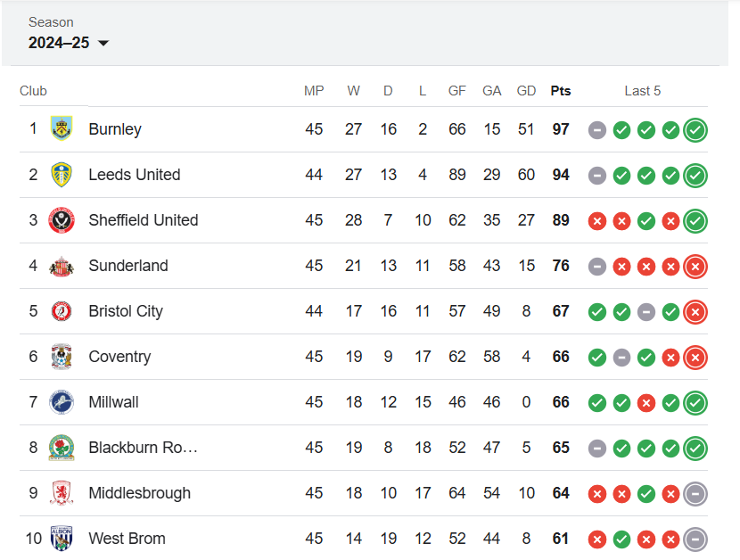Click the Sunderland club crest
Viewport: 740px width, 560px height.
62,266
